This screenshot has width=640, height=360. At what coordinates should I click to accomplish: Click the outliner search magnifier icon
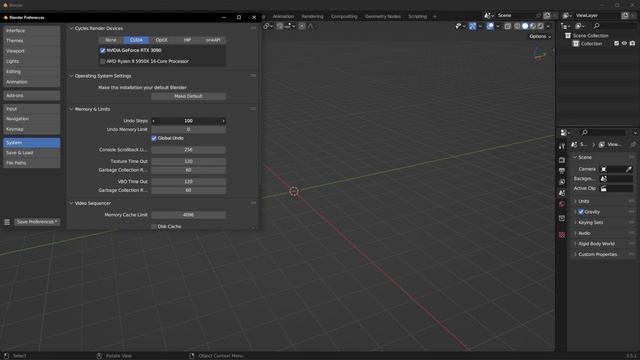pos(596,26)
